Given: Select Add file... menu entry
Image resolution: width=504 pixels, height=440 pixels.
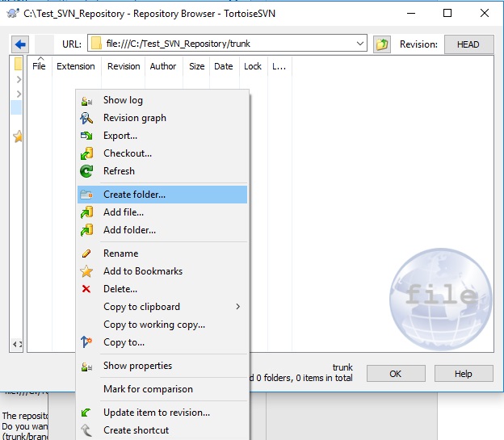Looking at the screenshot, I should coord(162,212).
